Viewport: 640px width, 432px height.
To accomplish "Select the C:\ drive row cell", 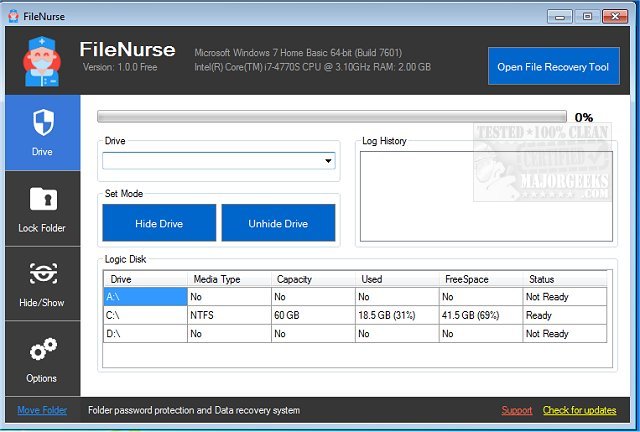I will pyautogui.click(x=145, y=315).
